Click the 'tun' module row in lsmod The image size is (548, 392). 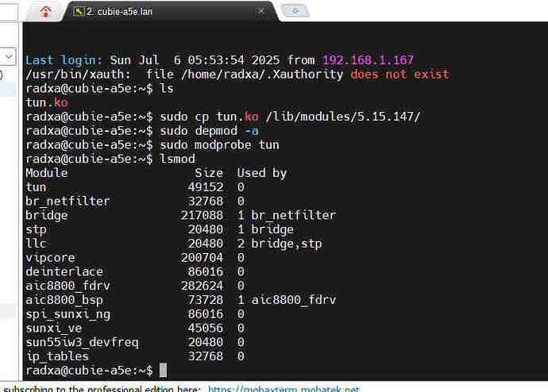point(135,187)
